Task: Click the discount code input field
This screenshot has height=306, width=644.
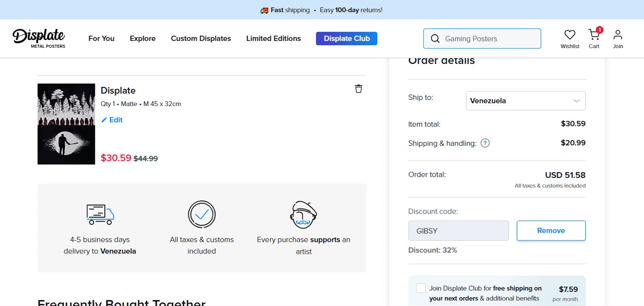Action: (x=459, y=230)
